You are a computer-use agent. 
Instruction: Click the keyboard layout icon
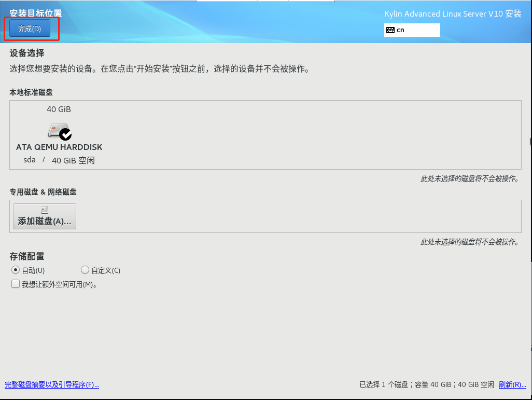pos(390,30)
